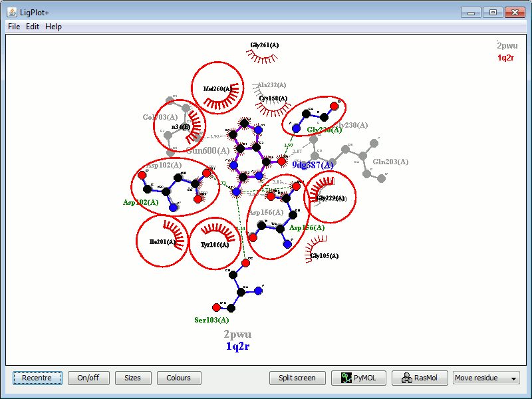This screenshot has height=399, width=532.
Task: Open the File menu
Action: [14, 27]
